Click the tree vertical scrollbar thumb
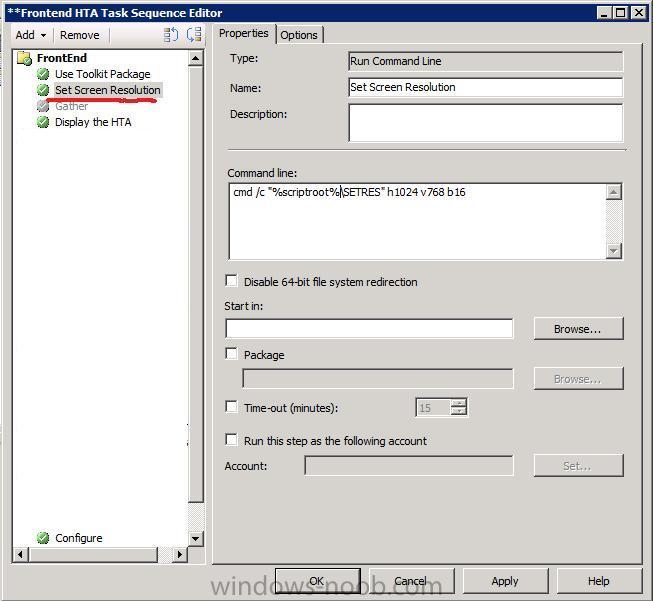Viewport: 653px width, 601px height. coord(195,284)
